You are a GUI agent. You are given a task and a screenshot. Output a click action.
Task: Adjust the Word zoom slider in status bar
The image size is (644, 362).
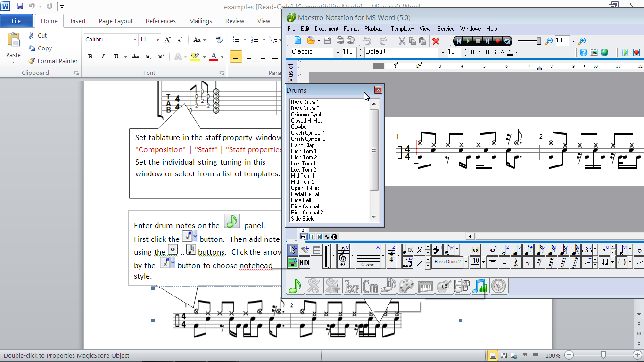coord(603,355)
